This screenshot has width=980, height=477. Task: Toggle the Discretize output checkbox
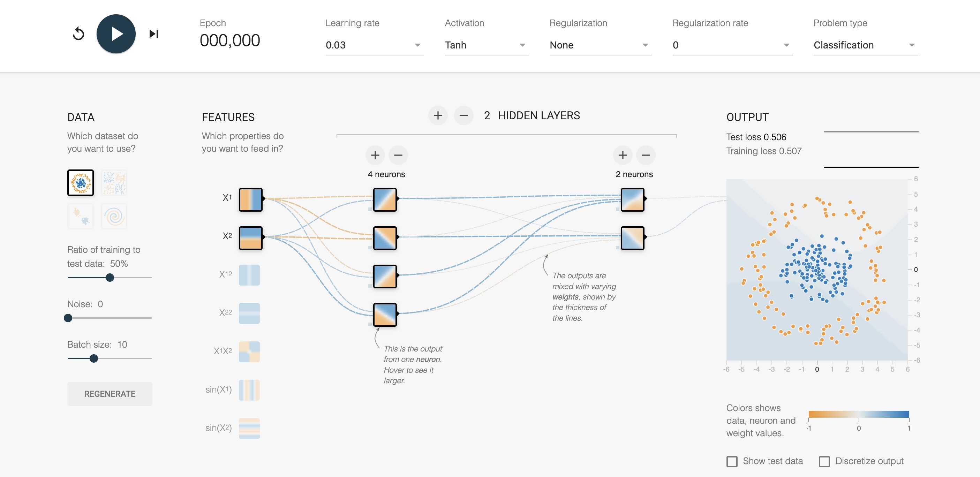pos(824,461)
